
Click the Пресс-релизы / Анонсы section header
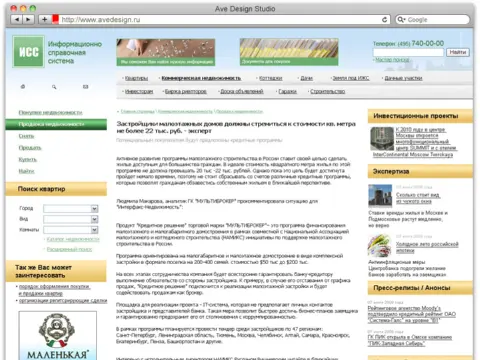(x=420, y=288)
